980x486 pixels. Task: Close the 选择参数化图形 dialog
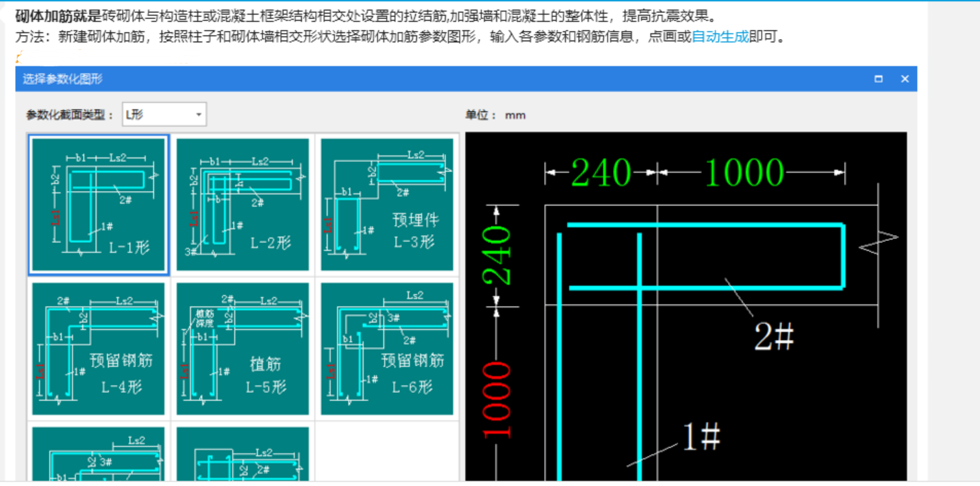(x=905, y=79)
